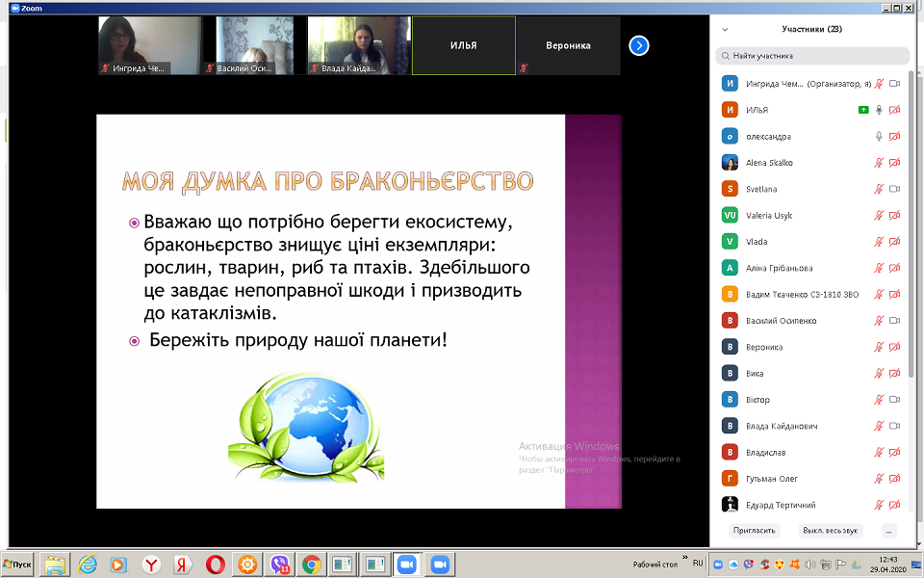Click the blue next-videos arrow button
Screen dimensions: 924x578
pyautogui.click(x=639, y=45)
